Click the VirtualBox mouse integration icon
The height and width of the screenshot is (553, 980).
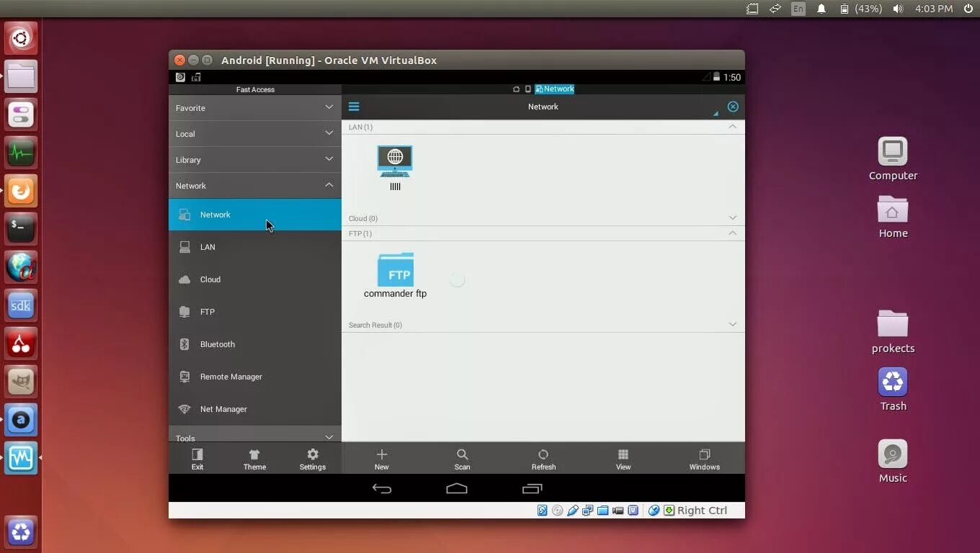click(x=654, y=511)
